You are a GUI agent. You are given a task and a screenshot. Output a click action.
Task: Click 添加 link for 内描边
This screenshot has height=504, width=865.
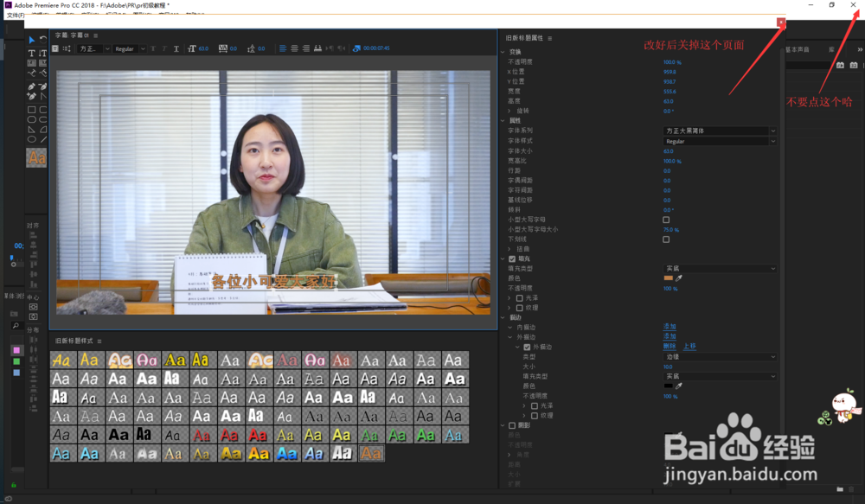(x=670, y=327)
